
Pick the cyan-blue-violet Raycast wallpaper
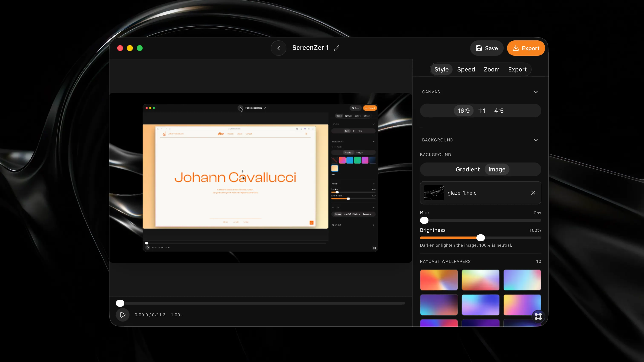pyautogui.click(x=480, y=305)
